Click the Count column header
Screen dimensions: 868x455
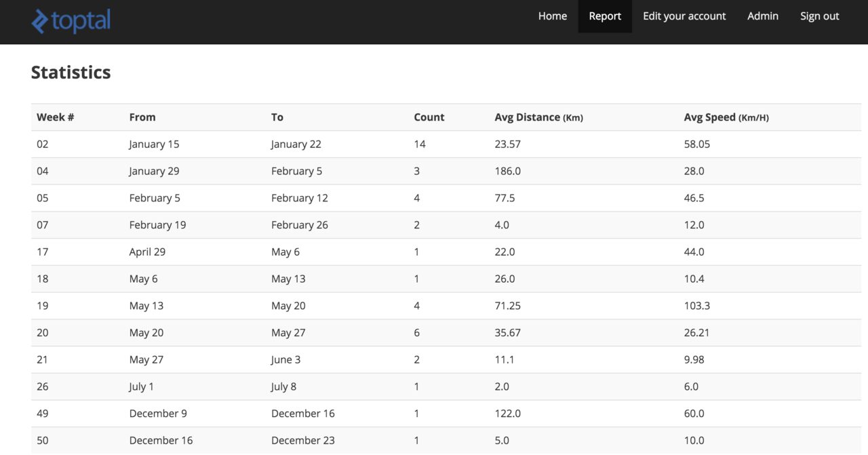[429, 117]
